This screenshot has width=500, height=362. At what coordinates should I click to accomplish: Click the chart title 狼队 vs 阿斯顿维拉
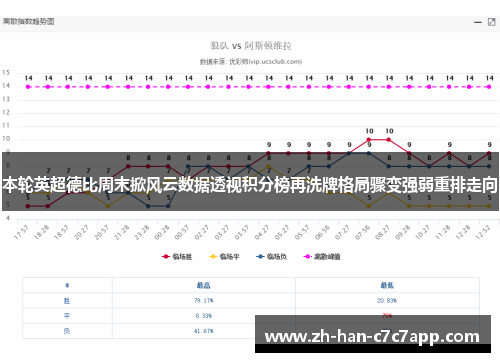pyautogui.click(x=251, y=46)
